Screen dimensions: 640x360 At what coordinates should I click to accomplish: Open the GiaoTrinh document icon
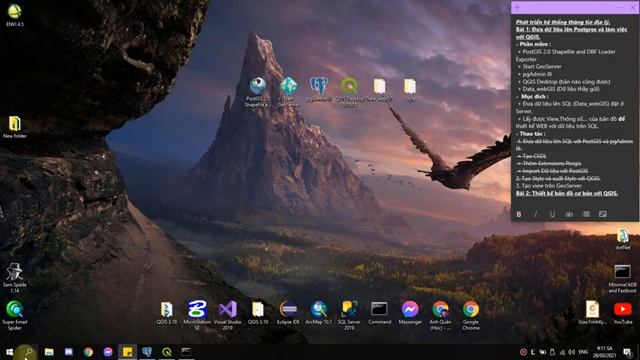(x=592, y=313)
